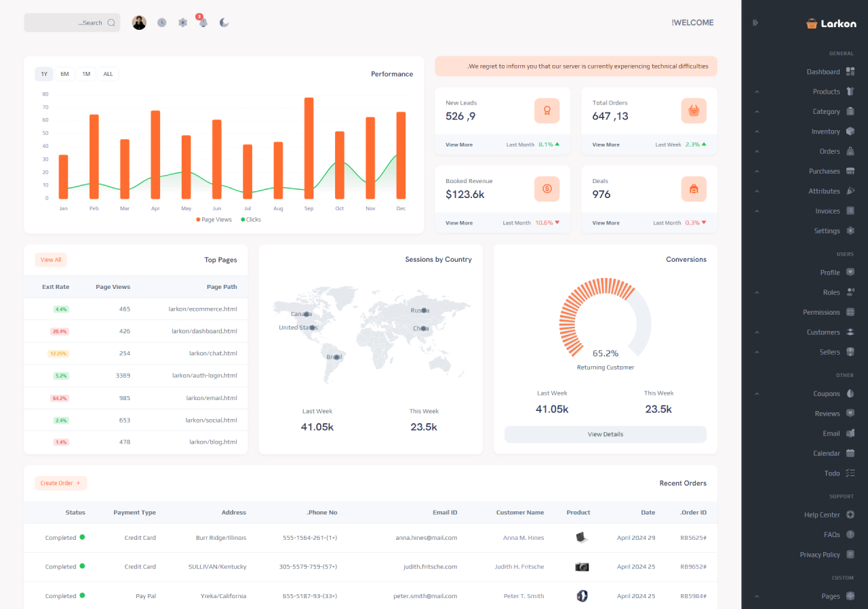Collapse the sidebar menu toggle
The image size is (868, 609).
coord(755,22)
